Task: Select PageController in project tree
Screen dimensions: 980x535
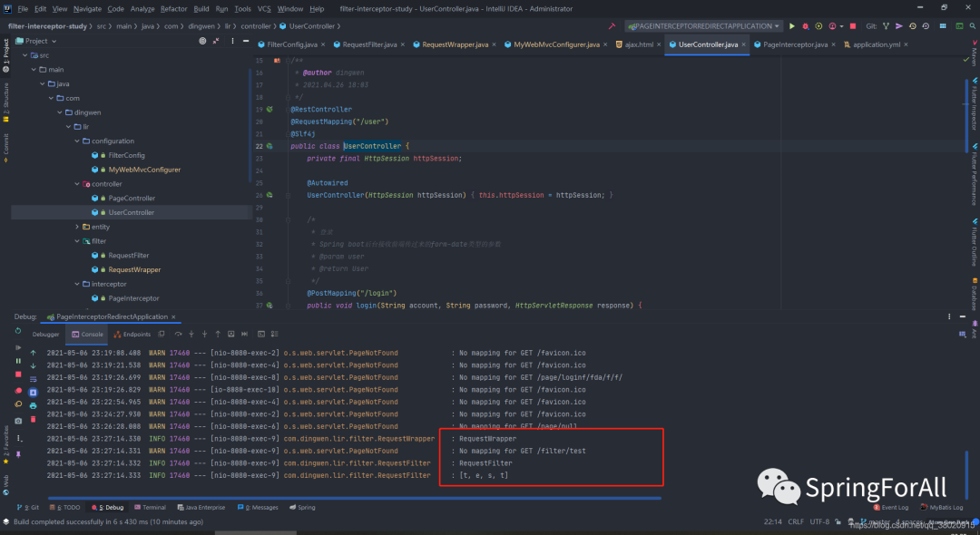Action: click(x=132, y=199)
